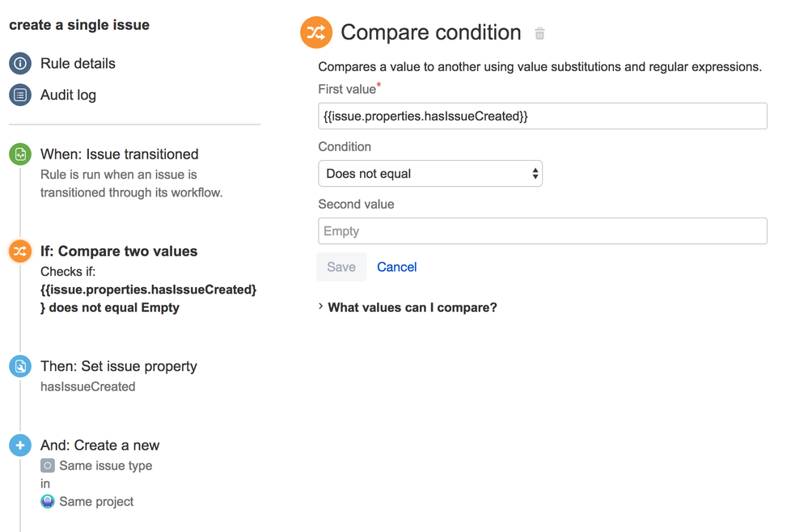Select the orange Compare two values icon

20,251
